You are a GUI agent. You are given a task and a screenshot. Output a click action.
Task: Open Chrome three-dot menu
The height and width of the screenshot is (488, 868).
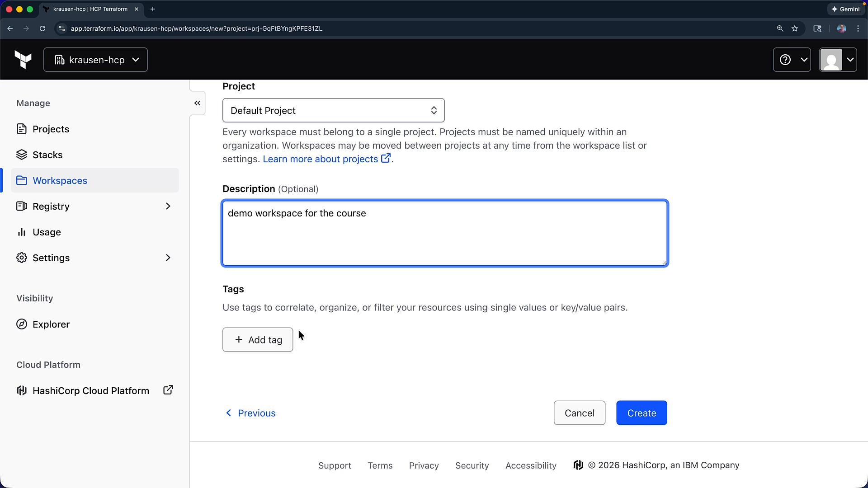[x=858, y=28]
